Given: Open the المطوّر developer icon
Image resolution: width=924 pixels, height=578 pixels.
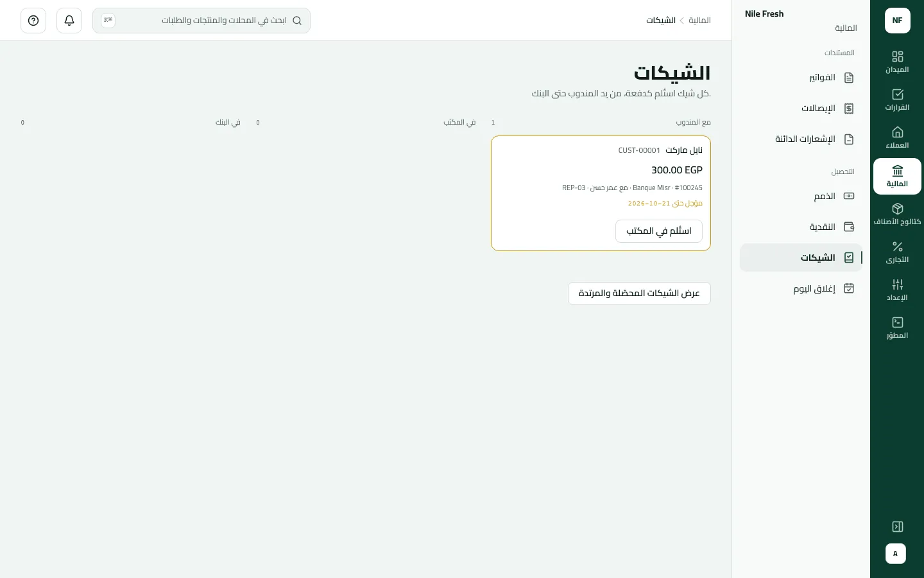Looking at the screenshot, I should coord(897,322).
